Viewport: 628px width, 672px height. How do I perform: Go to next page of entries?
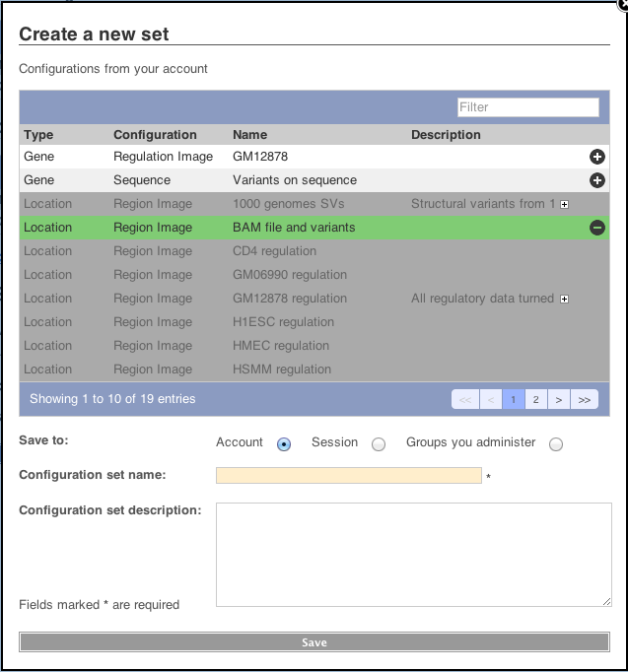pos(559,399)
